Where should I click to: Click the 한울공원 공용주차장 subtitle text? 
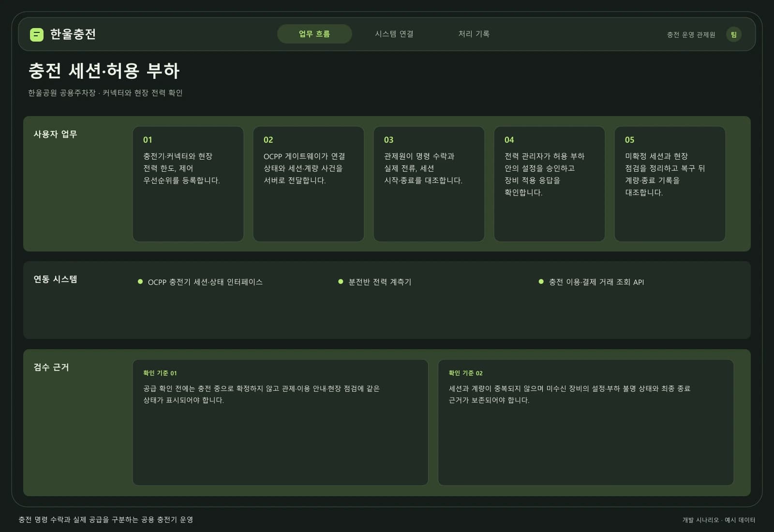click(x=105, y=93)
